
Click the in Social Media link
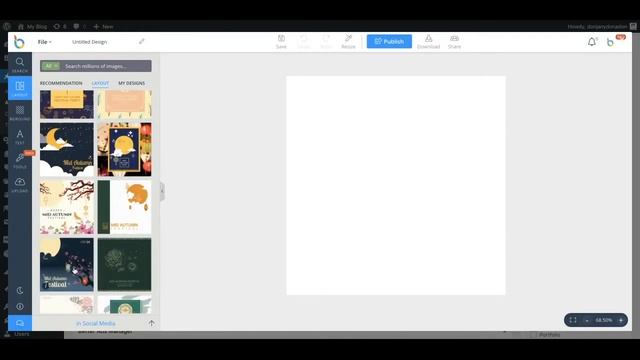pyautogui.click(x=96, y=323)
